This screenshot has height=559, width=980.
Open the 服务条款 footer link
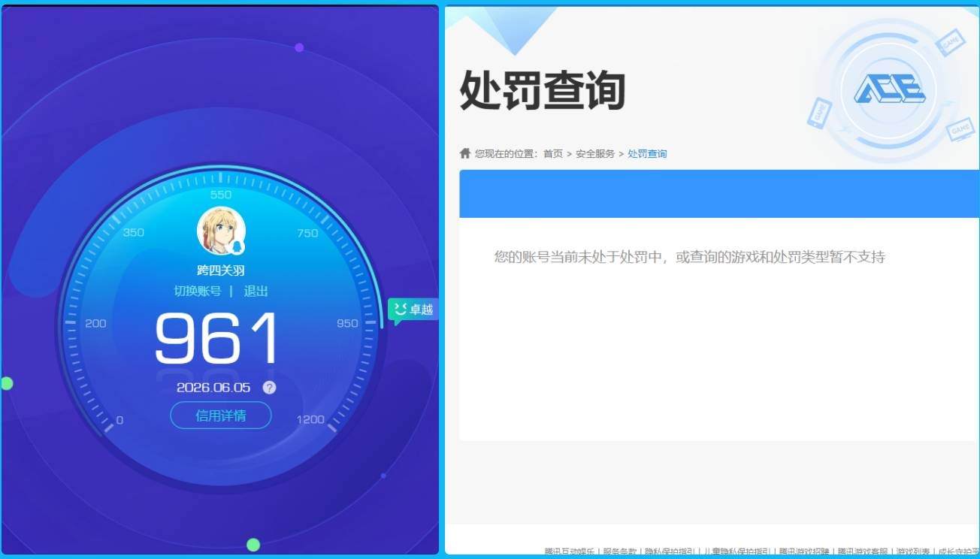point(619,551)
